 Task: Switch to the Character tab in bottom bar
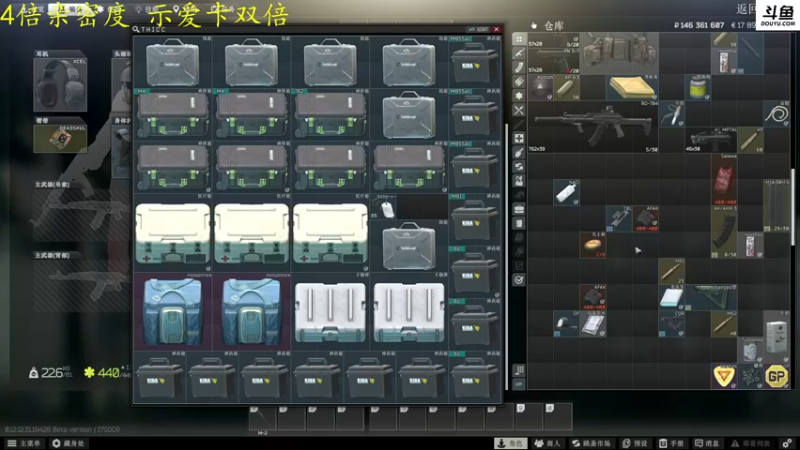(510, 443)
